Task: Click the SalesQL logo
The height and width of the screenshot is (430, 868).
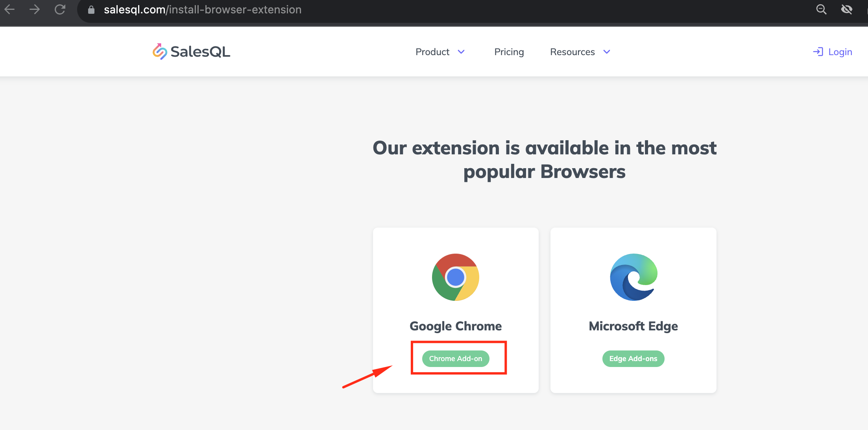Action: point(191,52)
